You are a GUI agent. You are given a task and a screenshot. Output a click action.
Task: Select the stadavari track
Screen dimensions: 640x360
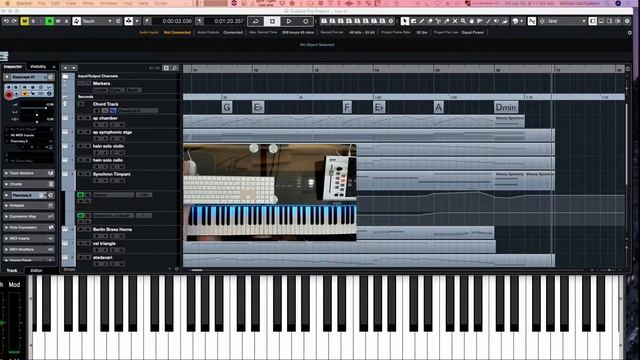click(x=102, y=258)
